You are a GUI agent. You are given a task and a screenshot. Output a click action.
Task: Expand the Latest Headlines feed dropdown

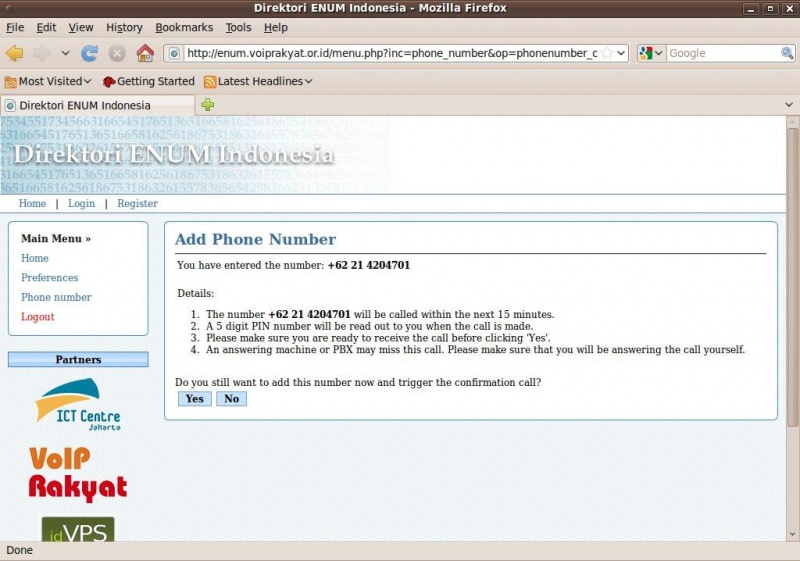point(258,81)
